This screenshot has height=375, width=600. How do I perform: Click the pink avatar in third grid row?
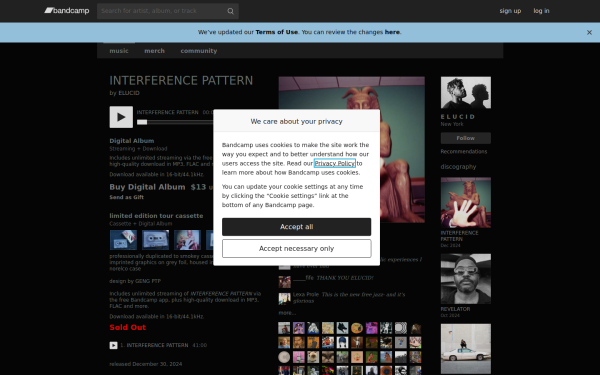[x=299, y=357]
